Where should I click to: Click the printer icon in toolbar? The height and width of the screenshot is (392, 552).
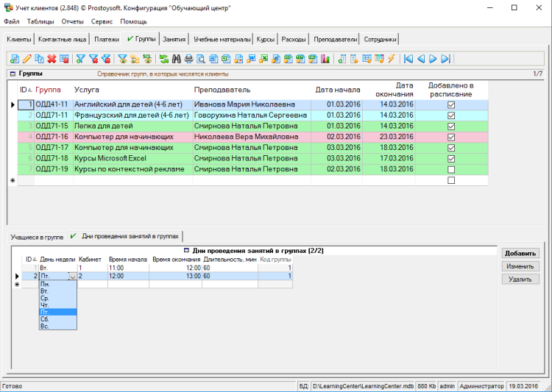[x=189, y=59]
